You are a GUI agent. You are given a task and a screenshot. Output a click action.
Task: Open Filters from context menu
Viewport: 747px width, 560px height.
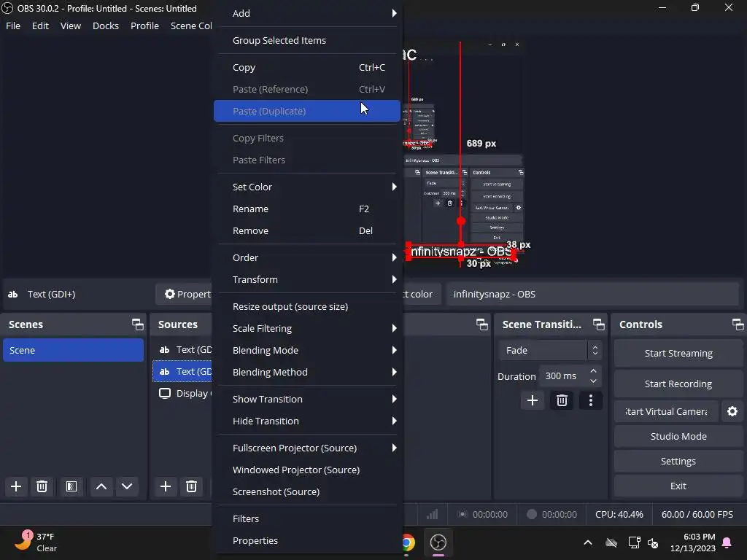coord(307,519)
